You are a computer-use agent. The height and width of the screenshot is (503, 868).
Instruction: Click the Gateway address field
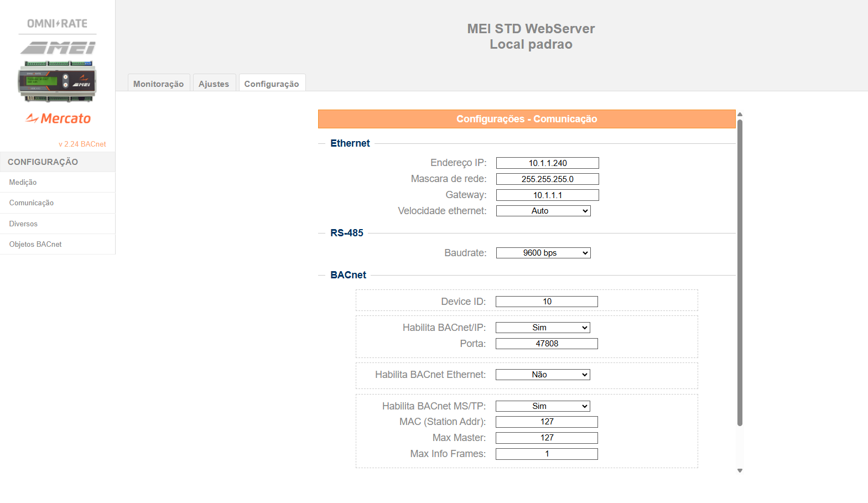tap(548, 195)
